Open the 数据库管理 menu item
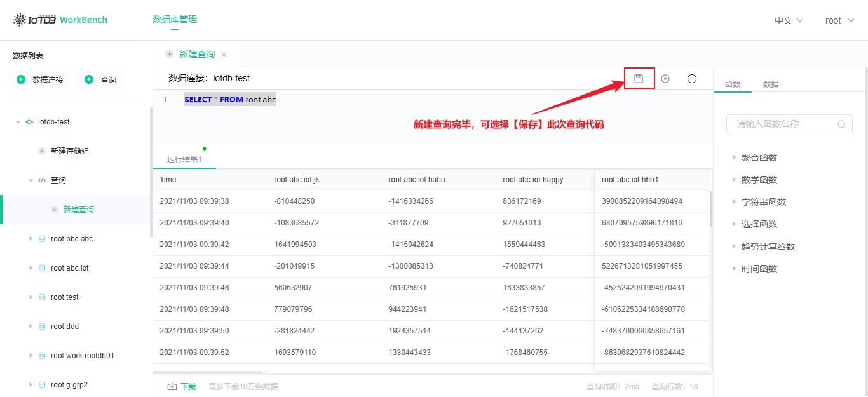Image resolution: width=868 pixels, height=397 pixels. 174,20
